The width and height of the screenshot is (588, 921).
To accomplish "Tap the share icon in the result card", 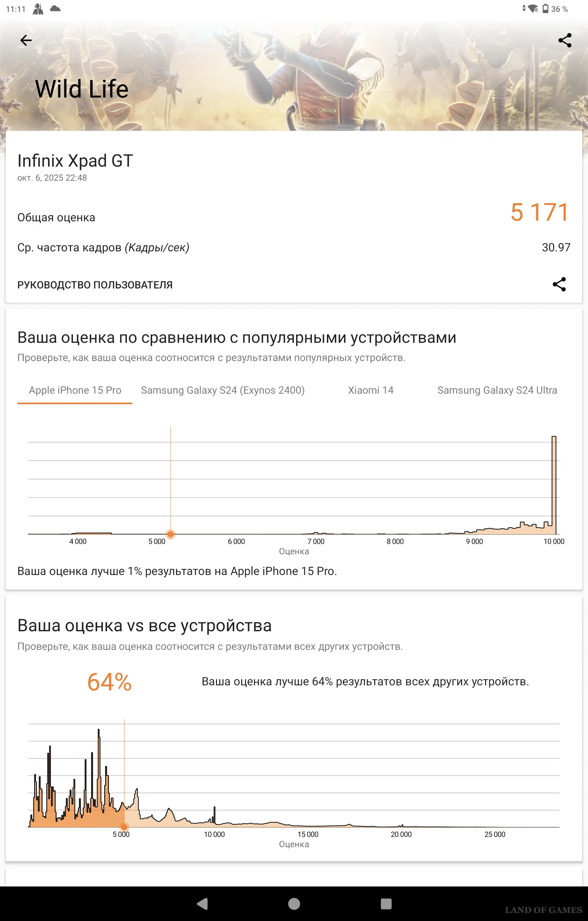I will [559, 284].
